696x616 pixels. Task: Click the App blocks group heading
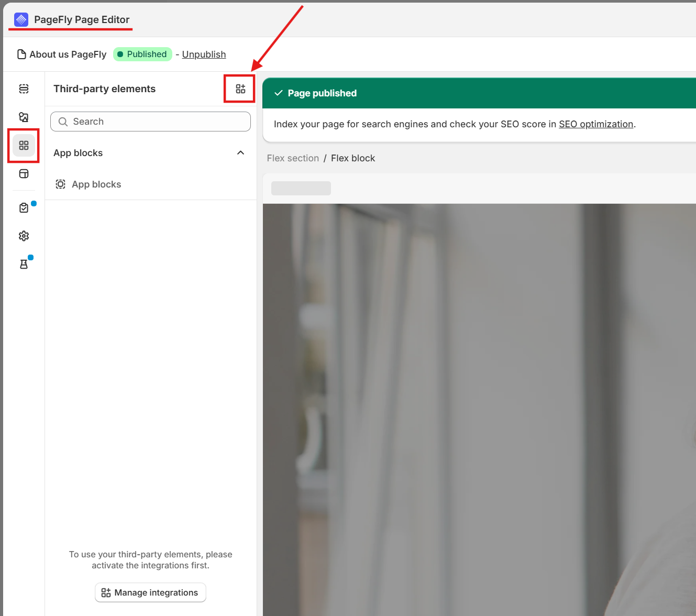[78, 153]
